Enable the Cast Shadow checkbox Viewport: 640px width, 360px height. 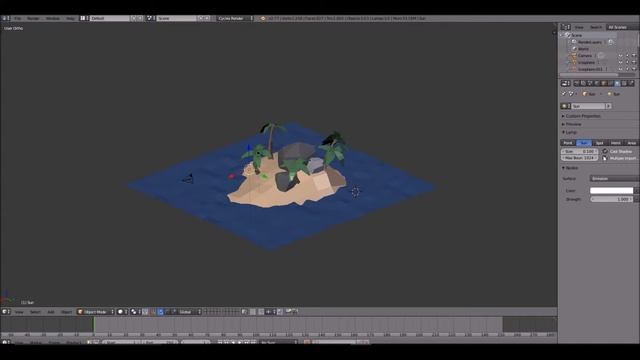pyautogui.click(x=605, y=151)
